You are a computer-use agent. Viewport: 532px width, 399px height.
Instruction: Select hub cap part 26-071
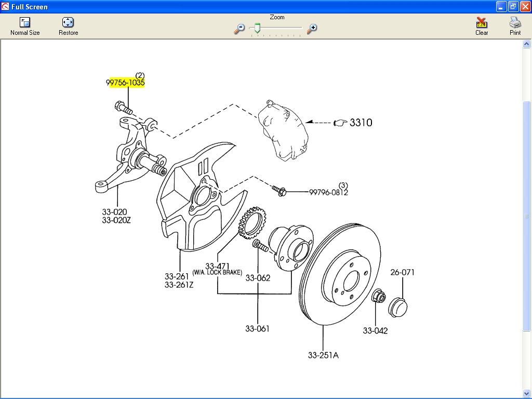coord(402,272)
